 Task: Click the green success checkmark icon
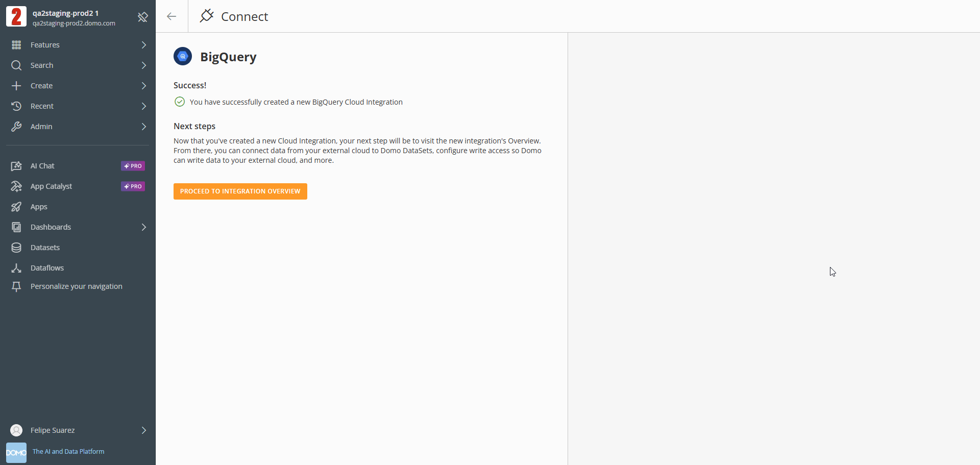coord(180,102)
